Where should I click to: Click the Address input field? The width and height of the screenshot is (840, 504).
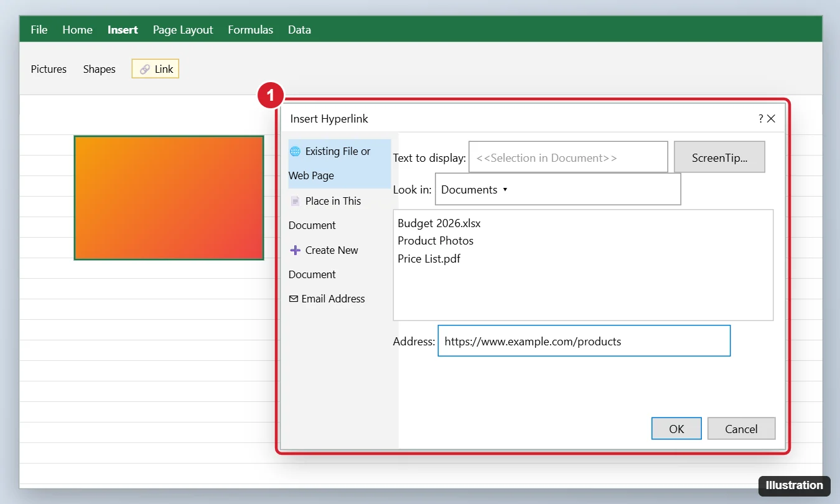tap(584, 341)
